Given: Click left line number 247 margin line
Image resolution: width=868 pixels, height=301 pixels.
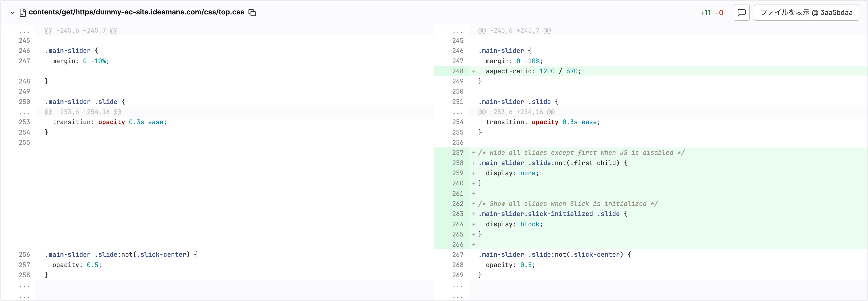Looking at the screenshot, I should pyautogui.click(x=24, y=61).
